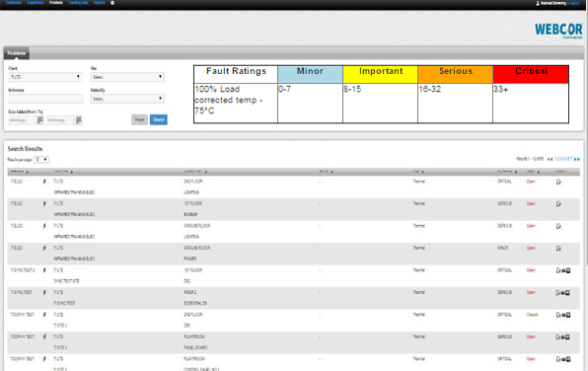The width and height of the screenshot is (588, 371).
Task: Click the lightning icon in RISER 2 row
Action: coord(44,292)
